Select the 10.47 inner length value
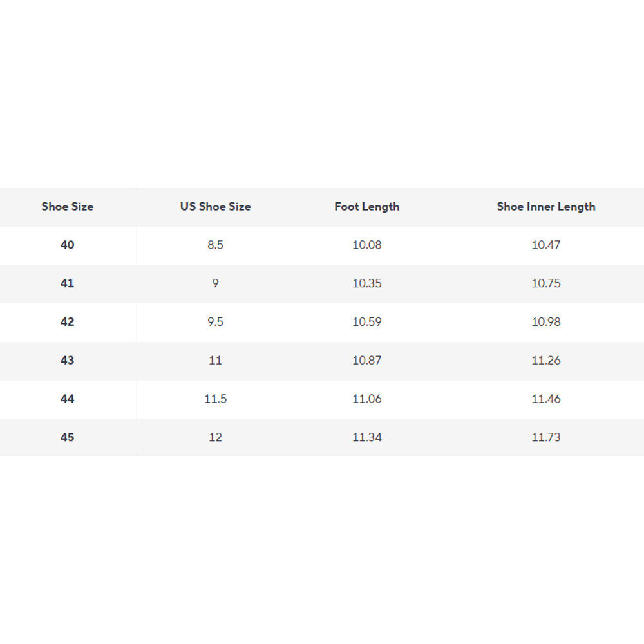The image size is (644, 644). pyautogui.click(x=546, y=245)
